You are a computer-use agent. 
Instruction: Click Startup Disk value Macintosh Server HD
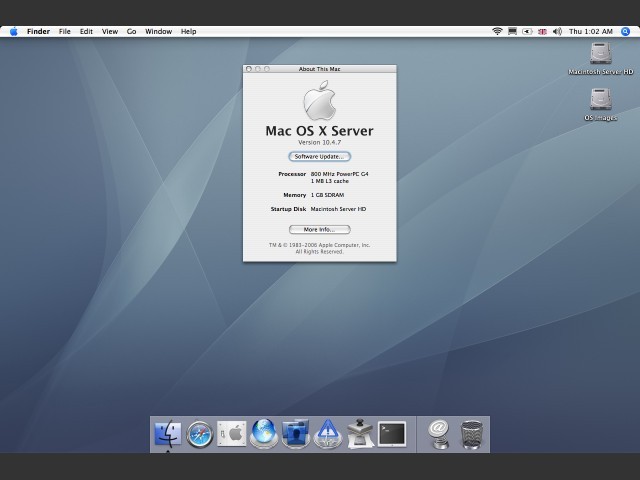coord(338,209)
